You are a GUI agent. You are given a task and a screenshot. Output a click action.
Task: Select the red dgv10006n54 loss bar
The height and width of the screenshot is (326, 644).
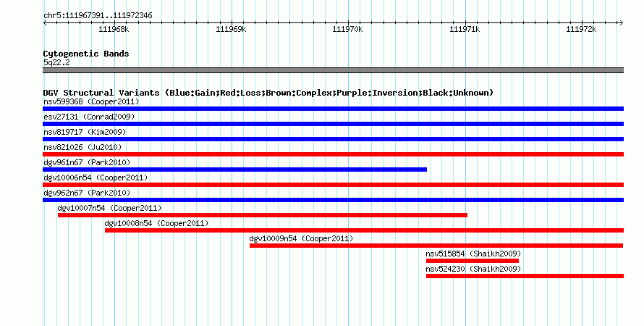click(x=333, y=185)
